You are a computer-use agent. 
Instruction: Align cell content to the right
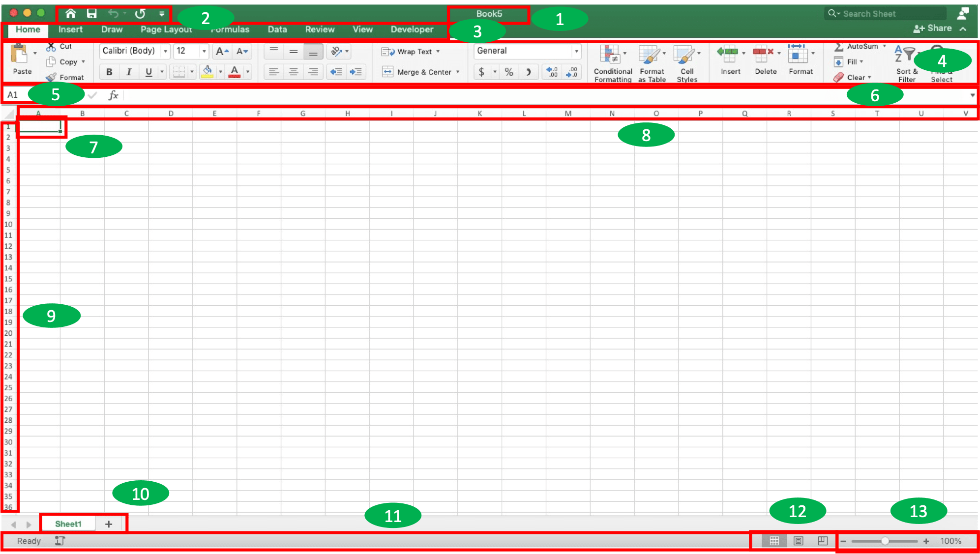pos(313,72)
